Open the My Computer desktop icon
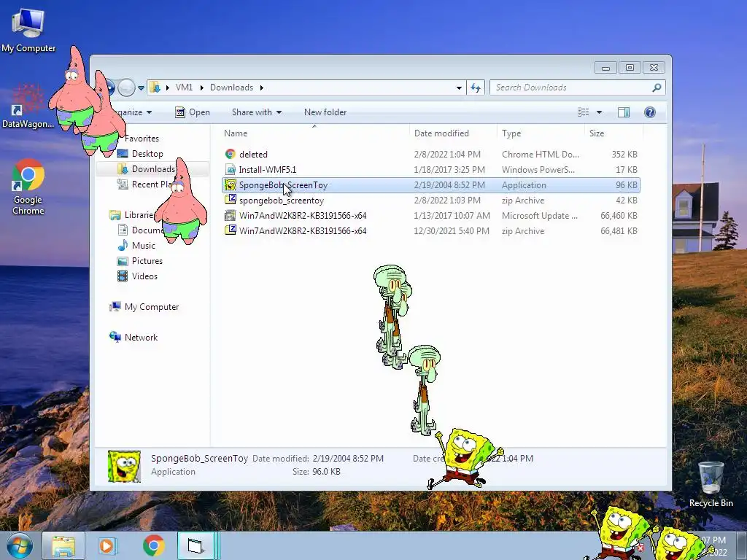Image resolution: width=747 pixels, height=560 pixels. click(x=28, y=31)
